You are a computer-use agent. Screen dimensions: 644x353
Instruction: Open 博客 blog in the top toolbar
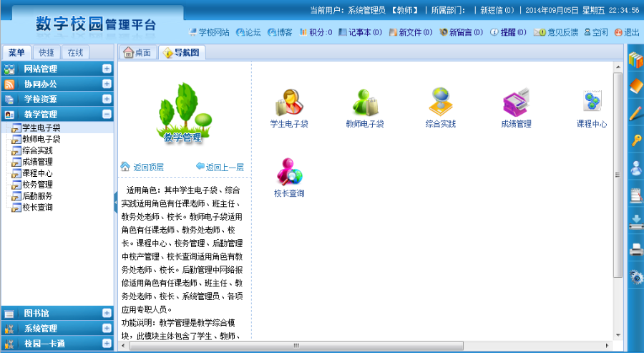pyautogui.click(x=280, y=32)
